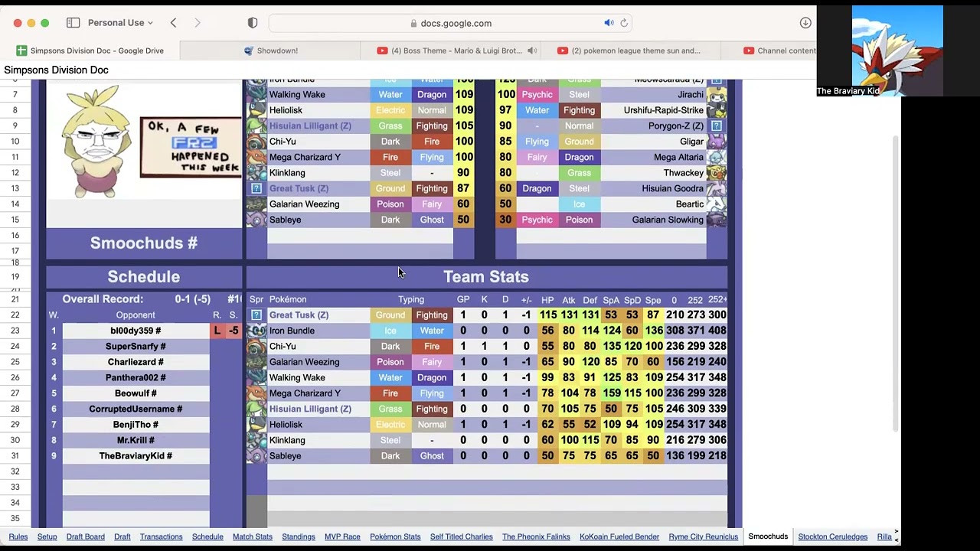This screenshot has height=551, width=980.
Task: Open the Draft Board sheet tab
Action: (86, 536)
